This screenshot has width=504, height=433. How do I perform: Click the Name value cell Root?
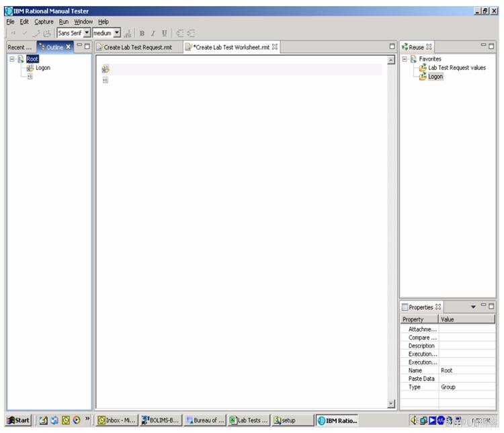click(x=467, y=370)
